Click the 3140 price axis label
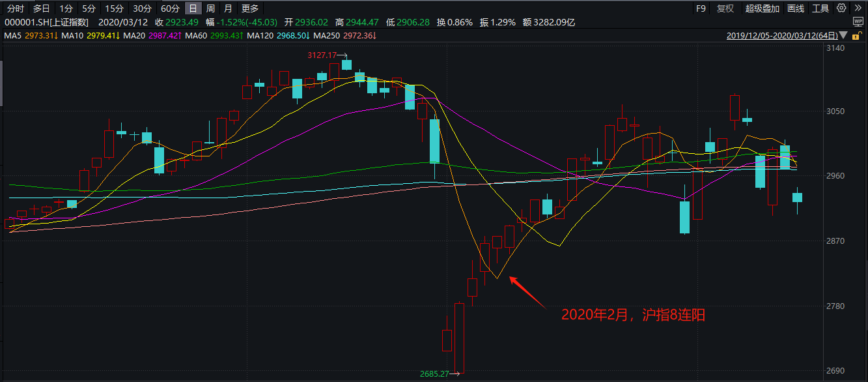The image size is (868, 382). click(x=836, y=48)
